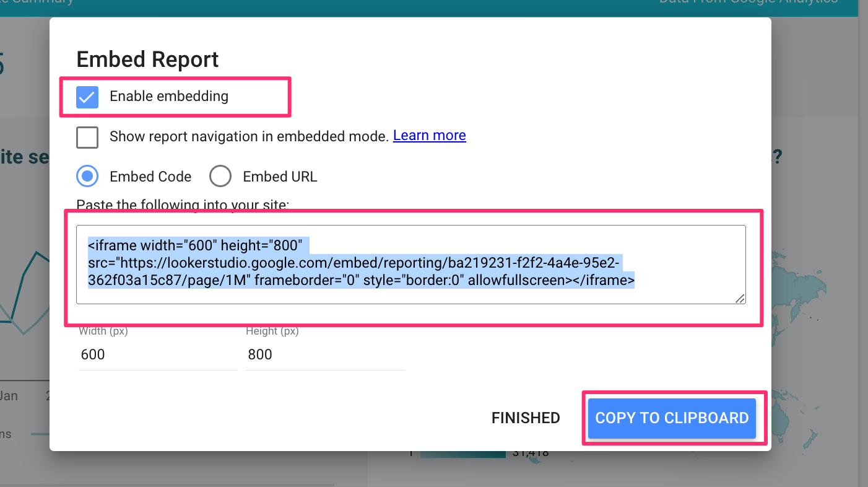Uncheck the Enable embedding checkbox
This screenshot has width=868, height=487.
pos(87,97)
